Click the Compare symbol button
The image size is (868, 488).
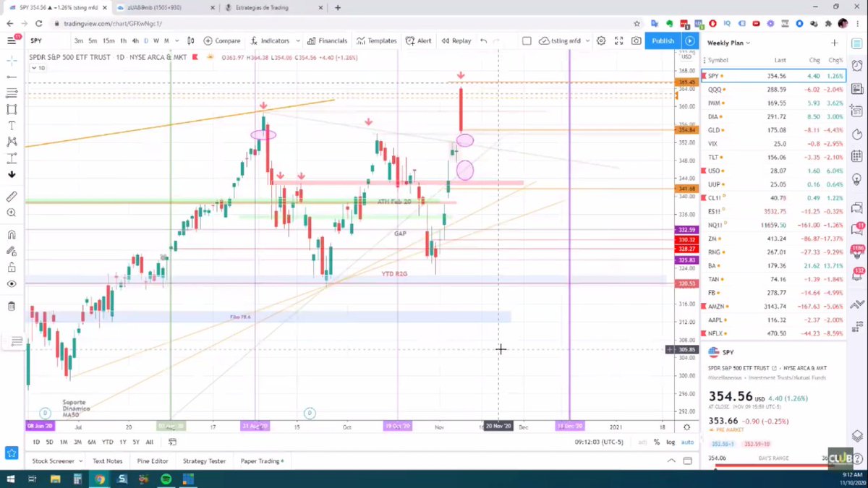(x=222, y=41)
